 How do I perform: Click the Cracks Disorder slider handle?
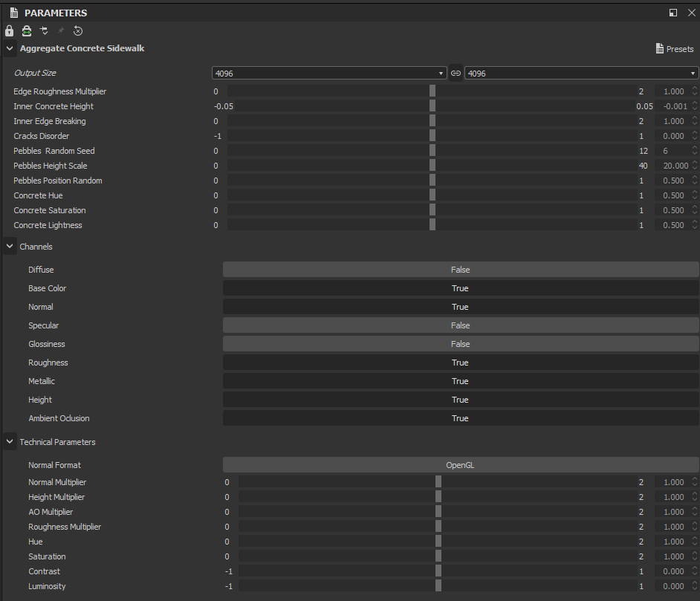432,136
